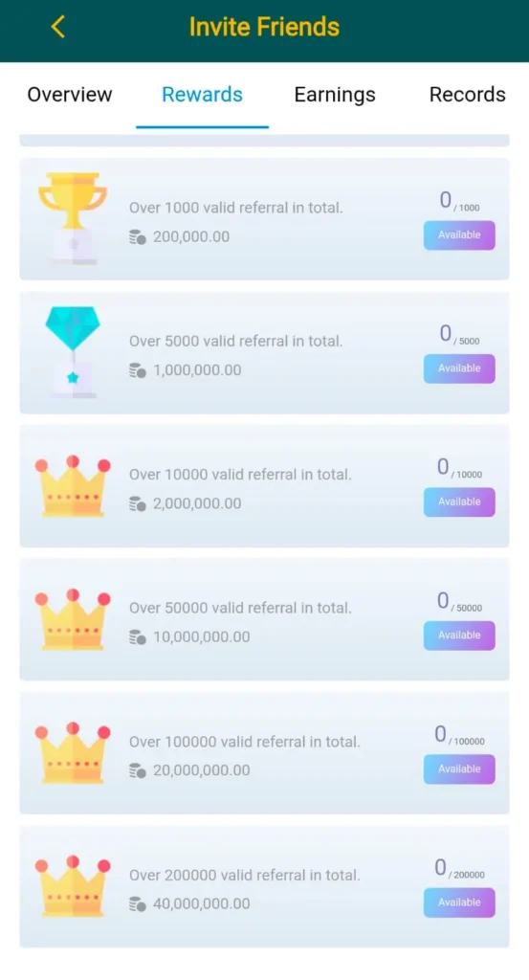Click the crown icon for 200000 referrals
The width and height of the screenshot is (529, 980).
[x=73, y=886]
